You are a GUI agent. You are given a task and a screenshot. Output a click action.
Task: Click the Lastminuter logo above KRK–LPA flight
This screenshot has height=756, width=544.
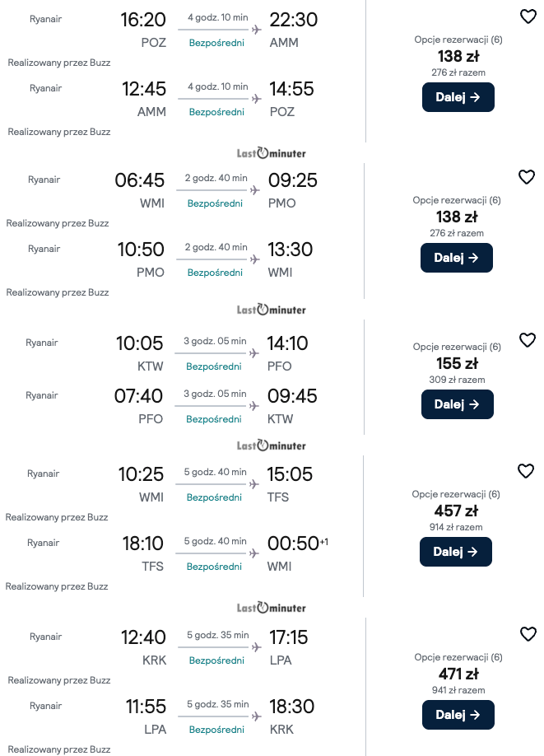click(272, 608)
